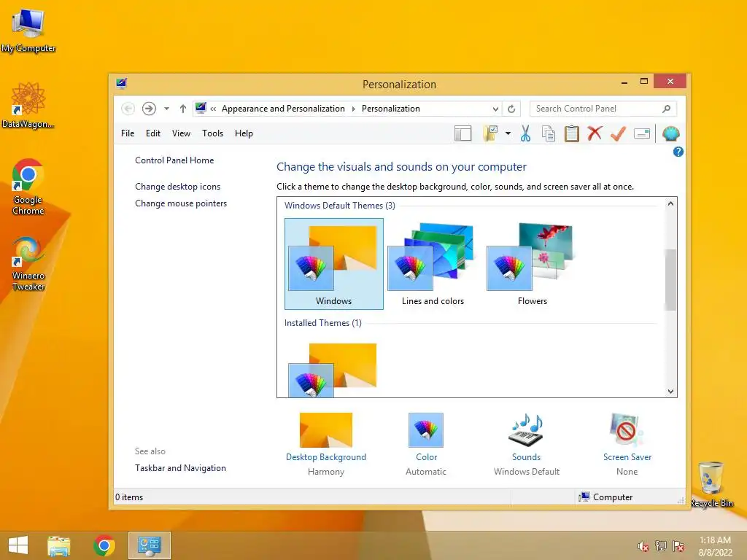The width and height of the screenshot is (747, 560).
Task: Click the breadcrumb separator arrow after Appearance
Action: pyautogui.click(x=354, y=109)
